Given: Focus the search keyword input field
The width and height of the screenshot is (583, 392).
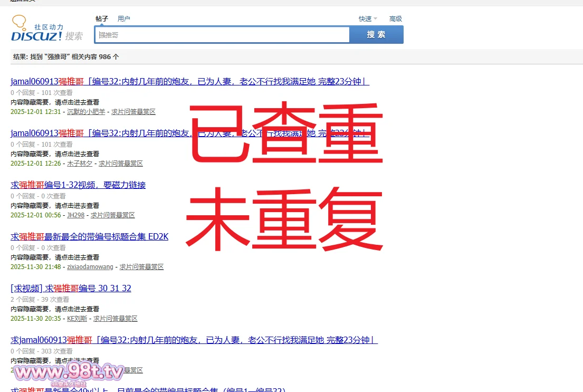Looking at the screenshot, I should click(222, 35).
